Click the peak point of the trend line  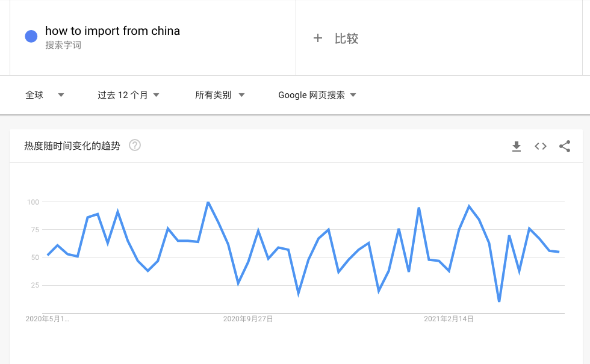click(x=209, y=203)
